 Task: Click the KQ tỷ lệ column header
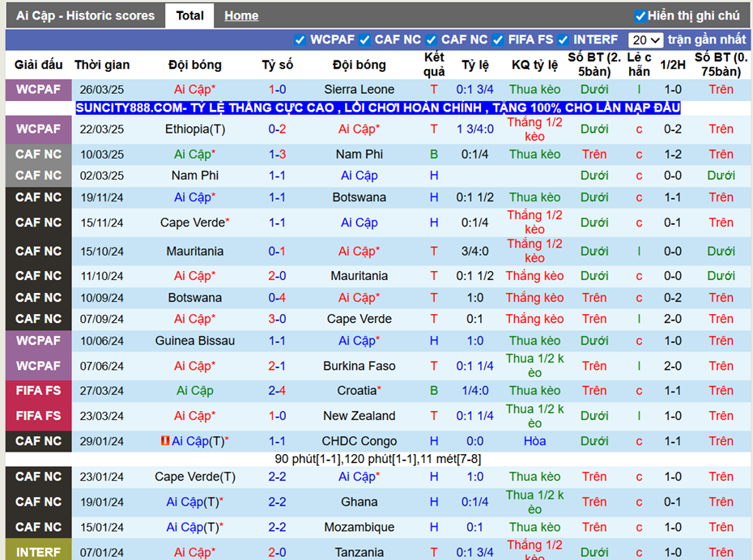click(534, 65)
